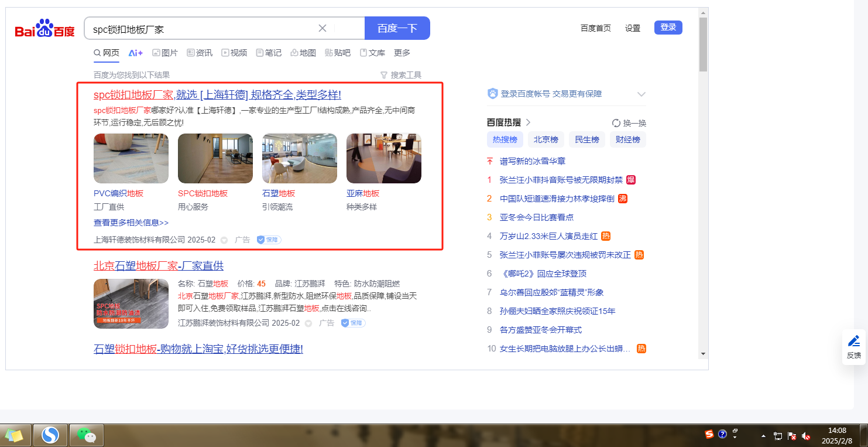This screenshot has width=868, height=447.
Task: Open the Action Center flag icon
Action: pyautogui.click(x=792, y=436)
